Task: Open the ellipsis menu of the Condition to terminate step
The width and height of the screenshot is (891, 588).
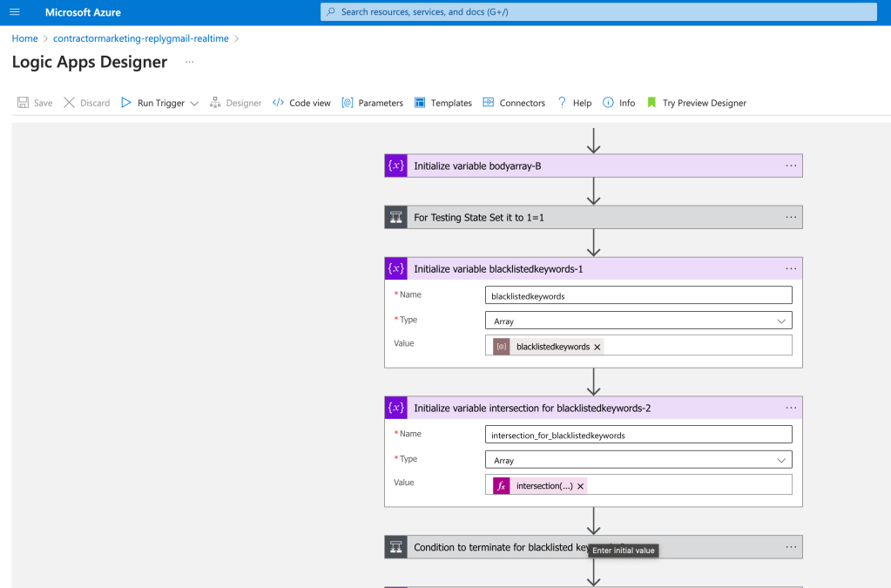Action: point(791,546)
